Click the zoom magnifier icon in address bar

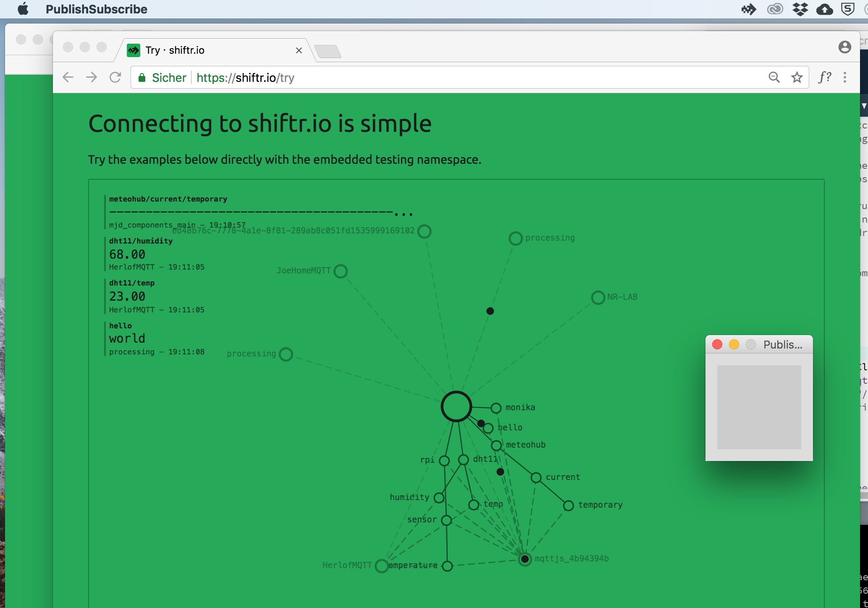[774, 77]
